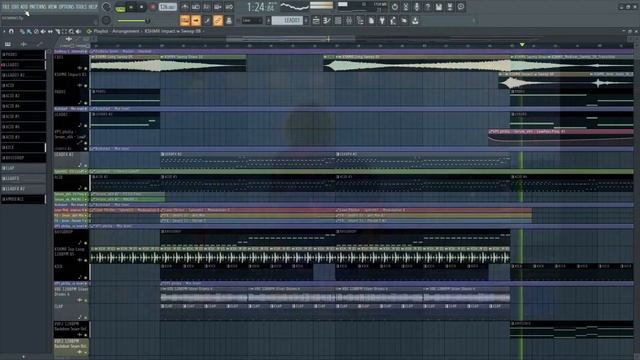The height and width of the screenshot is (360, 640).
Task: Toggle pattern/song mode switch
Action: click(x=120, y=8)
